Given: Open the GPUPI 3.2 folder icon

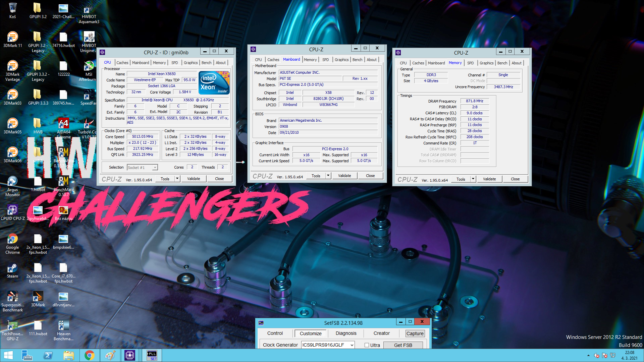Looking at the screenshot, I should tap(38, 10).
